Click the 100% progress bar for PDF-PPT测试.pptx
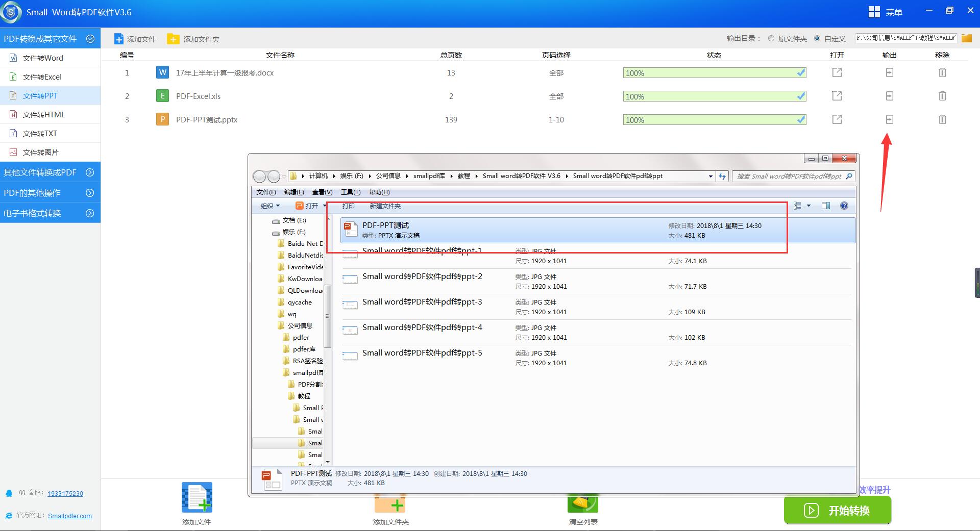Viewport: 980px width, 531px height. click(715, 120)
